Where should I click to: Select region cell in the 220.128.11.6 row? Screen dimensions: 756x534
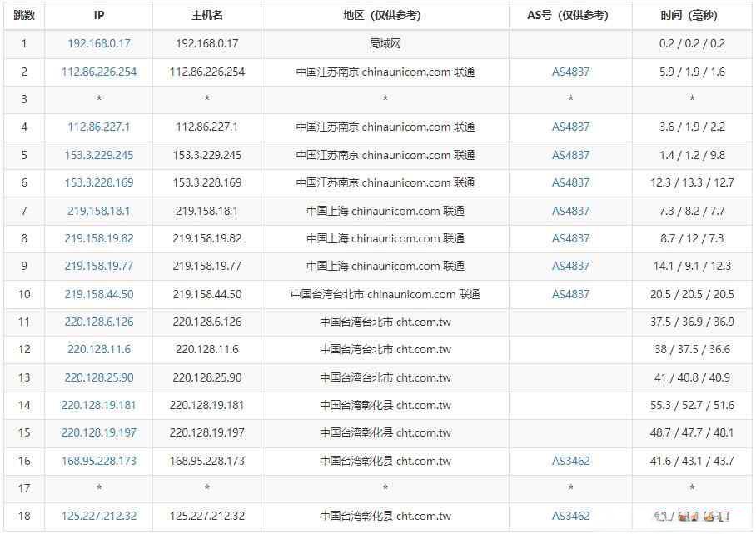tap(385, 349)
